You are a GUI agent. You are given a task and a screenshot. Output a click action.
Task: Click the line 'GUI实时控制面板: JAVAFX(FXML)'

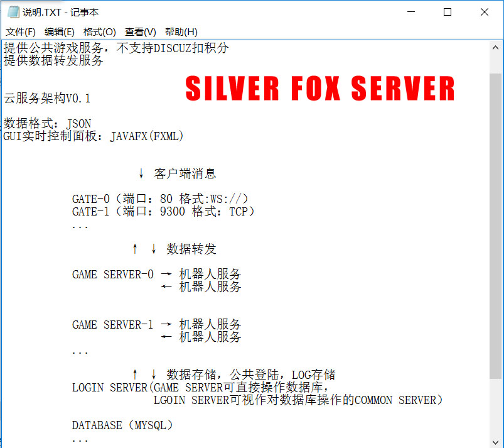click(94, 136)
